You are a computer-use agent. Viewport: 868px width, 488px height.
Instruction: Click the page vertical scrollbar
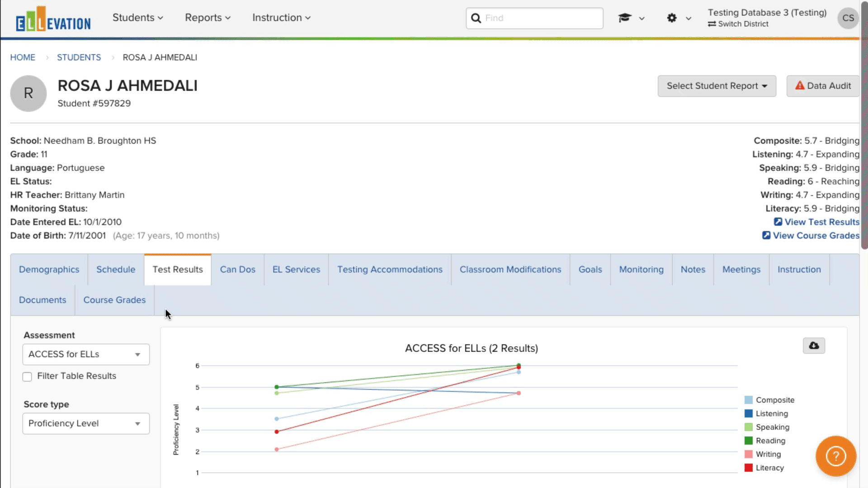coord(864,127)
